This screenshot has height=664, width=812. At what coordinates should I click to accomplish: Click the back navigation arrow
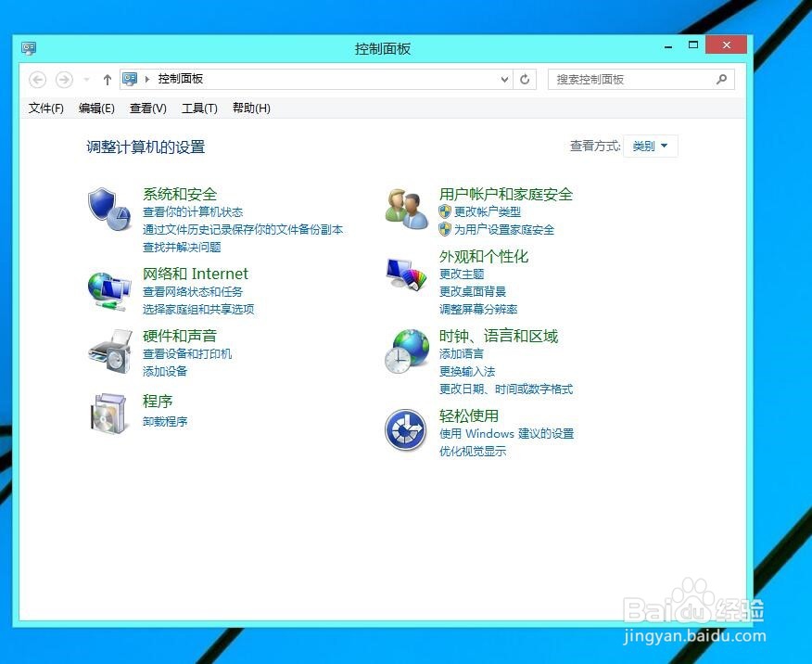(x=37, y=79)
